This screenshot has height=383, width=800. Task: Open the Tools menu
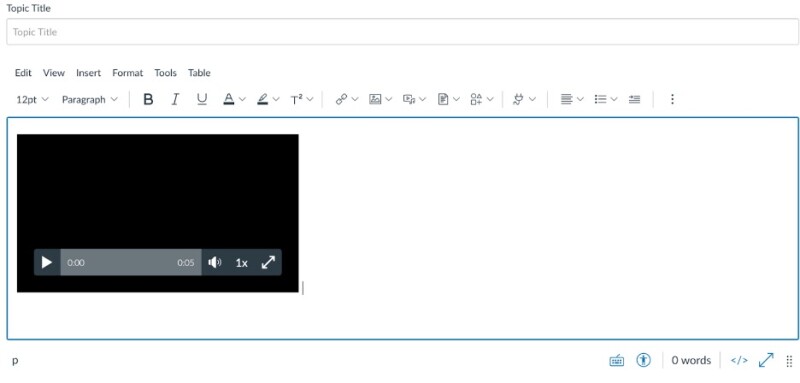click(165, 73)
